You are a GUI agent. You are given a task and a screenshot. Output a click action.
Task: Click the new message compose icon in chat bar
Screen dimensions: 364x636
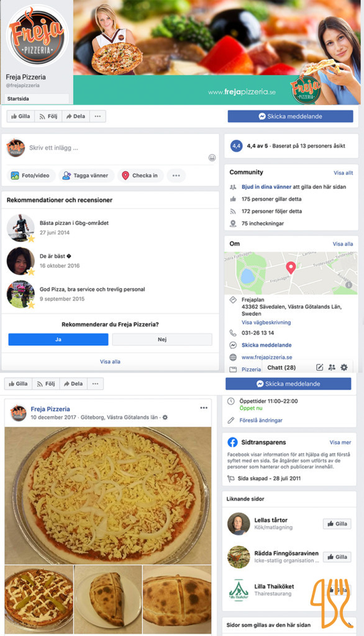(319, 367)
